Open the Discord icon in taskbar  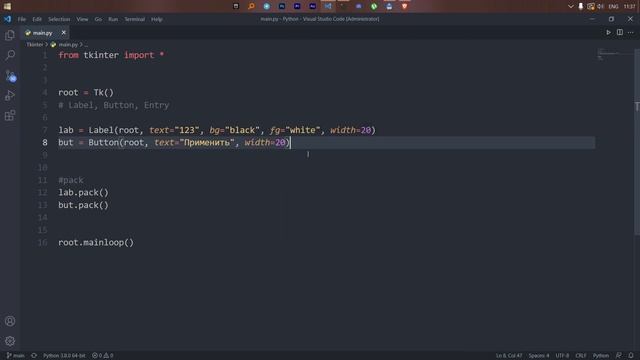click(358, 6)
